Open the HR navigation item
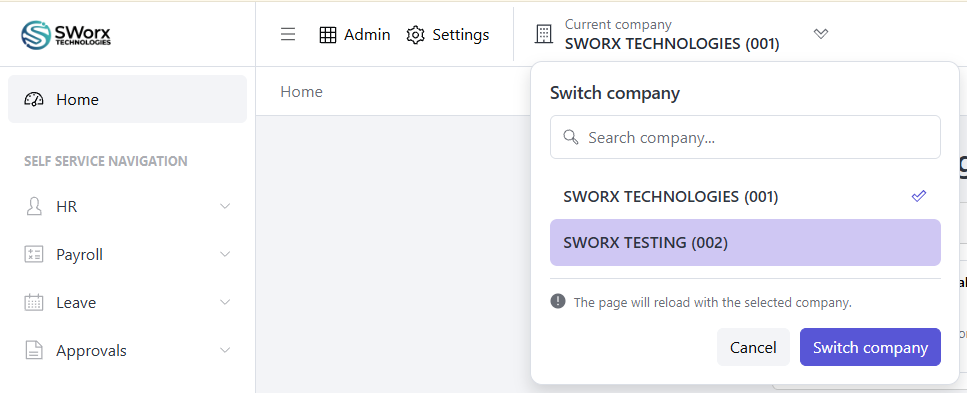This screenshot has width=967, height=393. coord(127,206)
